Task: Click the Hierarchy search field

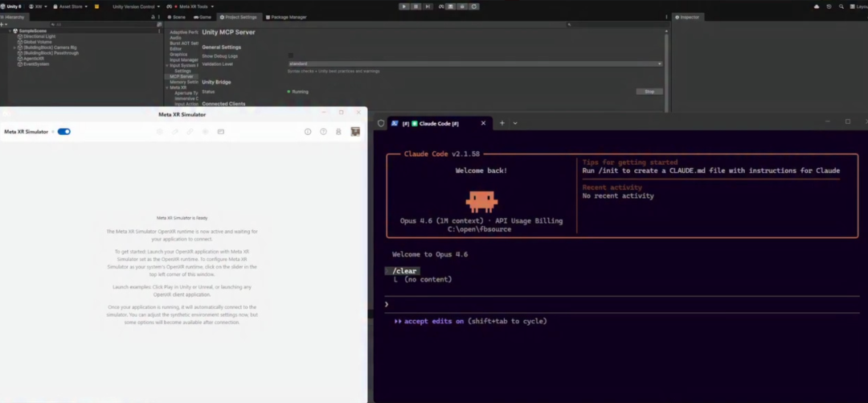Action: (x=102, y=24)
